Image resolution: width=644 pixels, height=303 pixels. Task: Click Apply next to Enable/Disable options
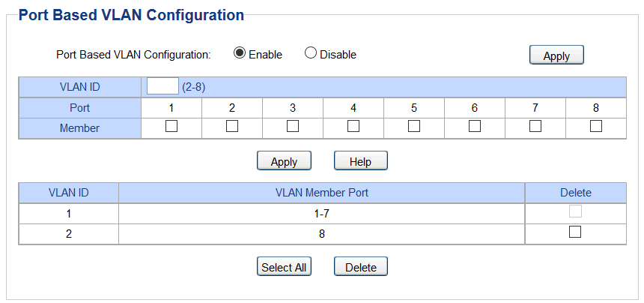coord(556,55)
